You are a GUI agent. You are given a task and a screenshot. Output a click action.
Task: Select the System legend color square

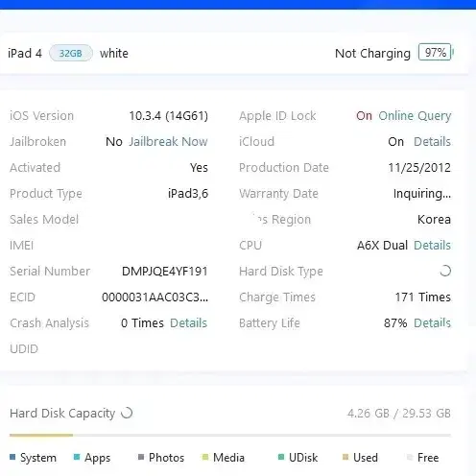click(12, 457)
